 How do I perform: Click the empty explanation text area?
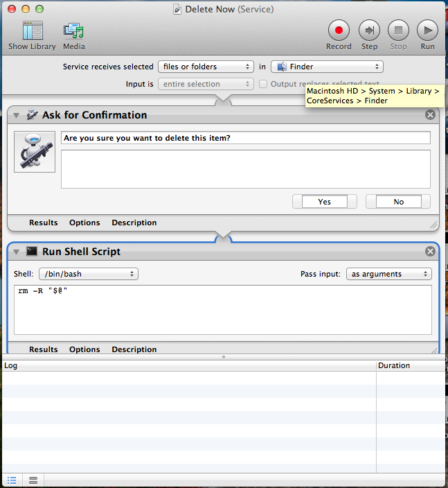pos(246,169)
